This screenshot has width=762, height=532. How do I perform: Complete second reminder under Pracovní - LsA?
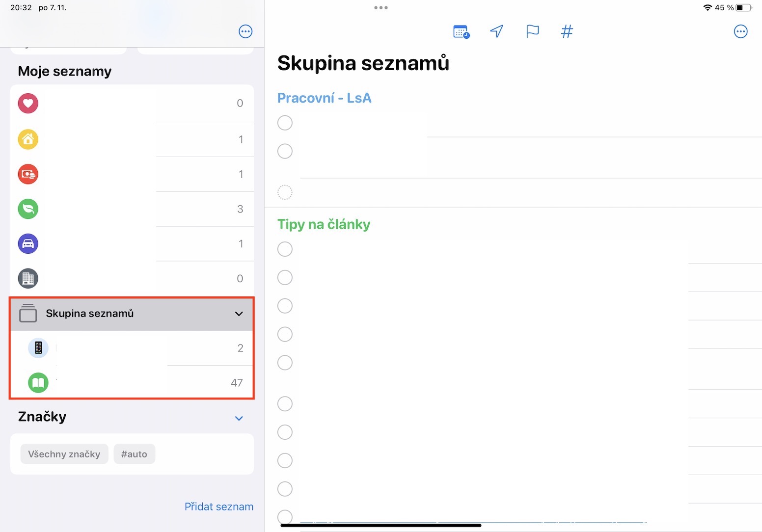click(285, 151)
